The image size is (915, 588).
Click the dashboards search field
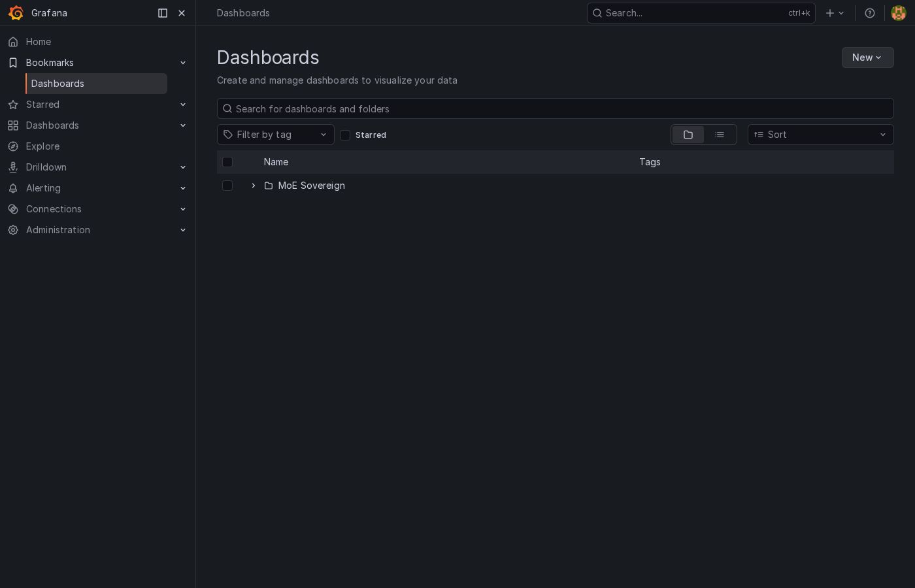[555, 108]
